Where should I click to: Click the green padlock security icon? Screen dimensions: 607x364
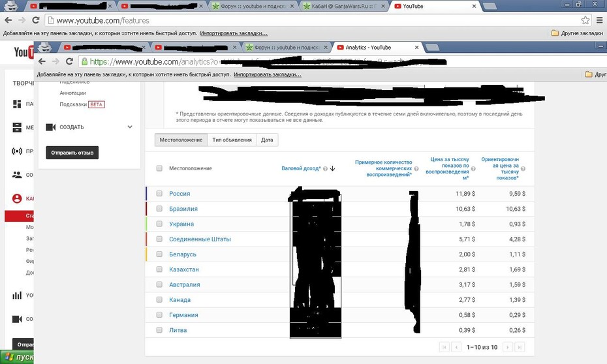pos(84,61)
